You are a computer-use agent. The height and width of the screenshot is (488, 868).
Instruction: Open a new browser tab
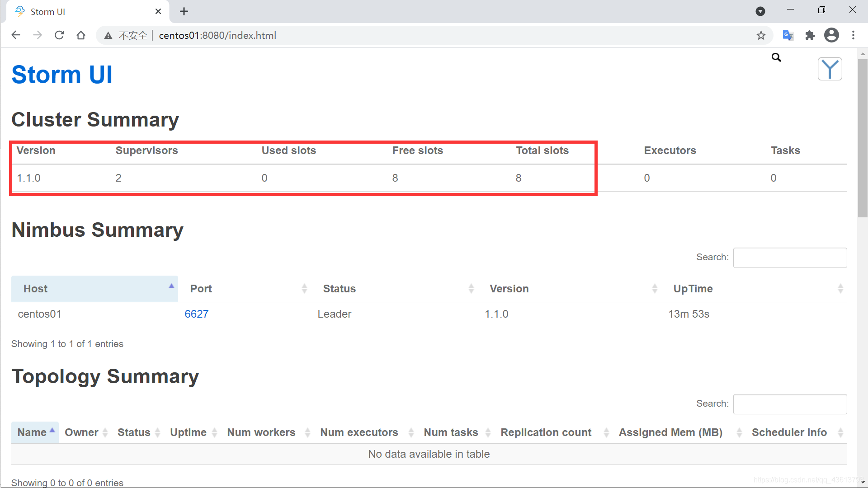point(184,12)
